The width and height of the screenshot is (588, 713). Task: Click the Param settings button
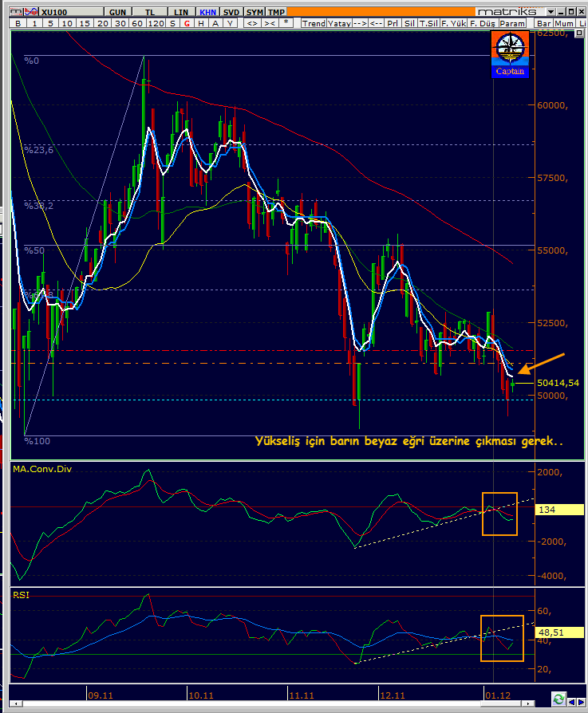coord(512,23)
